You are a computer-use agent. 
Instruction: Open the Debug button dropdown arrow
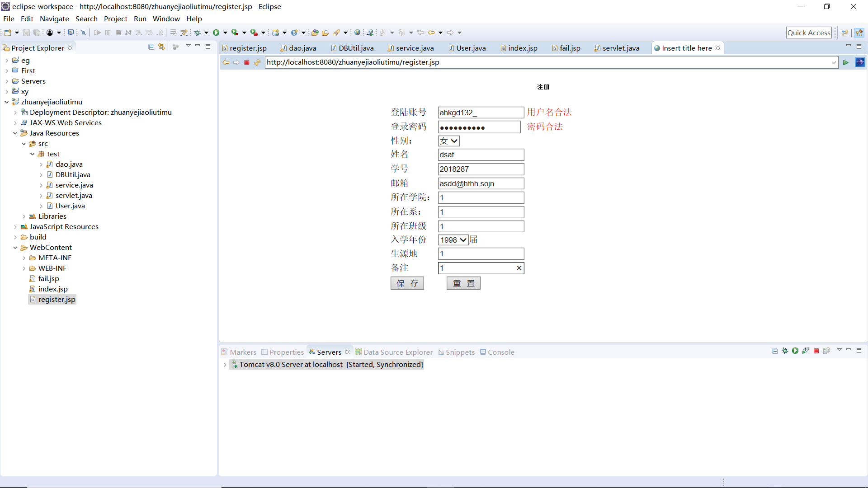(206, 33)
